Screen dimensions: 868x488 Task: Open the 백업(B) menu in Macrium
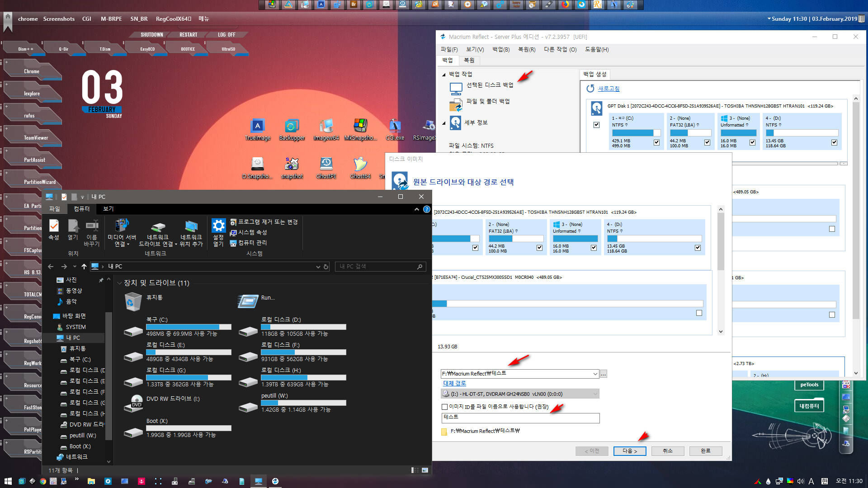501,49
